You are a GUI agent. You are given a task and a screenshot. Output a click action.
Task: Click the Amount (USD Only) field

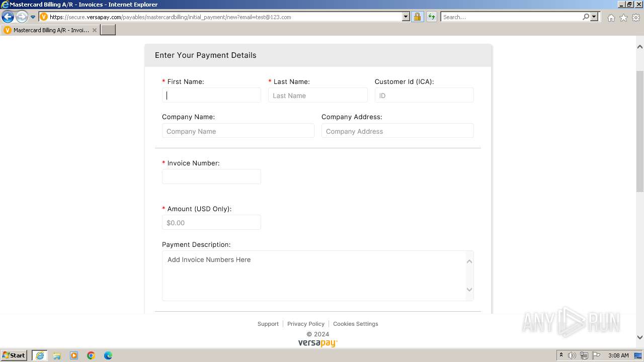pyautogui.click(x=211, y=223)
